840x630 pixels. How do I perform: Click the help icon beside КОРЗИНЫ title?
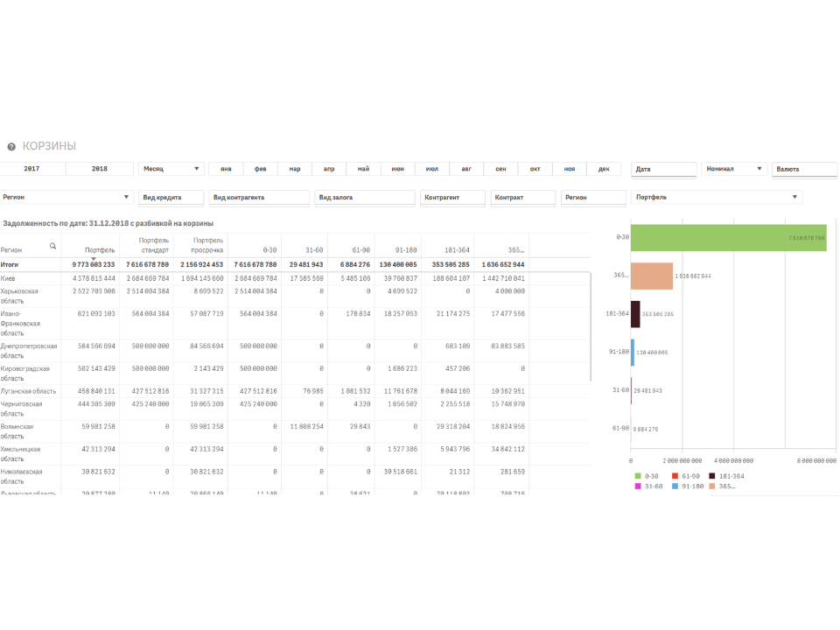click(x=11, y=147)
